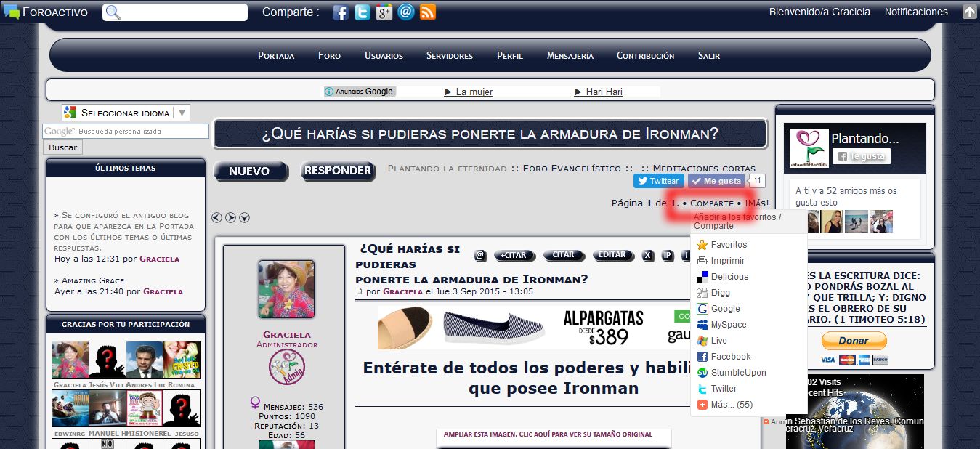Click the exclamation report icon on post
980x449 pixels.
click(686, 255)
